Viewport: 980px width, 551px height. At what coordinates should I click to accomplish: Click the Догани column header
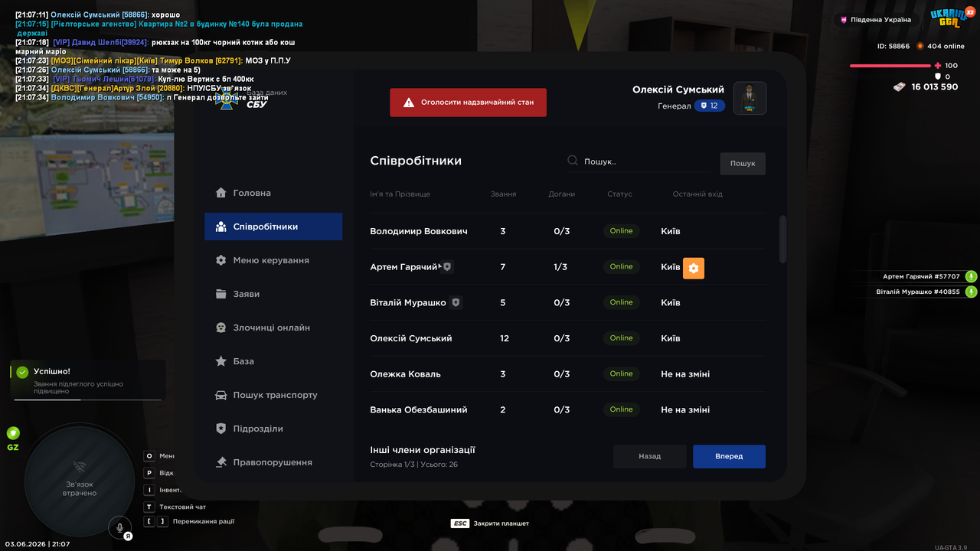562,194
